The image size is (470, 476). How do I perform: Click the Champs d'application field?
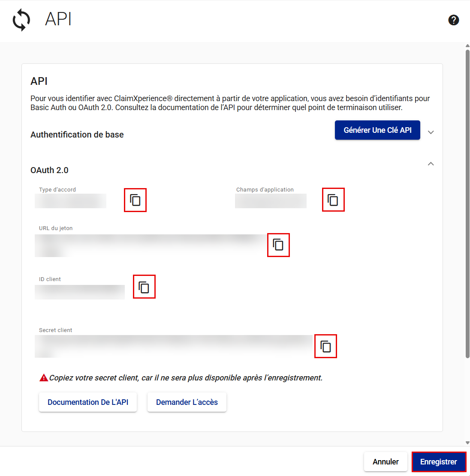(x=271, y=201)
